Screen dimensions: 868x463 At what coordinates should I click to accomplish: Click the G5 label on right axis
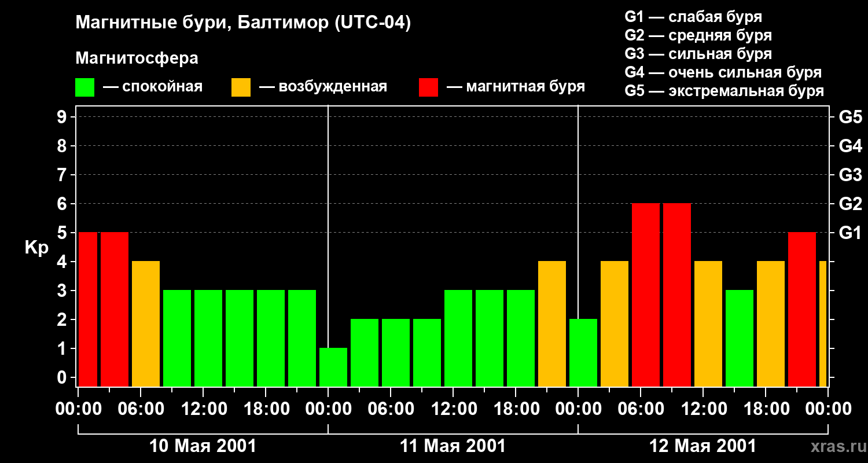[x=850, y=117]
